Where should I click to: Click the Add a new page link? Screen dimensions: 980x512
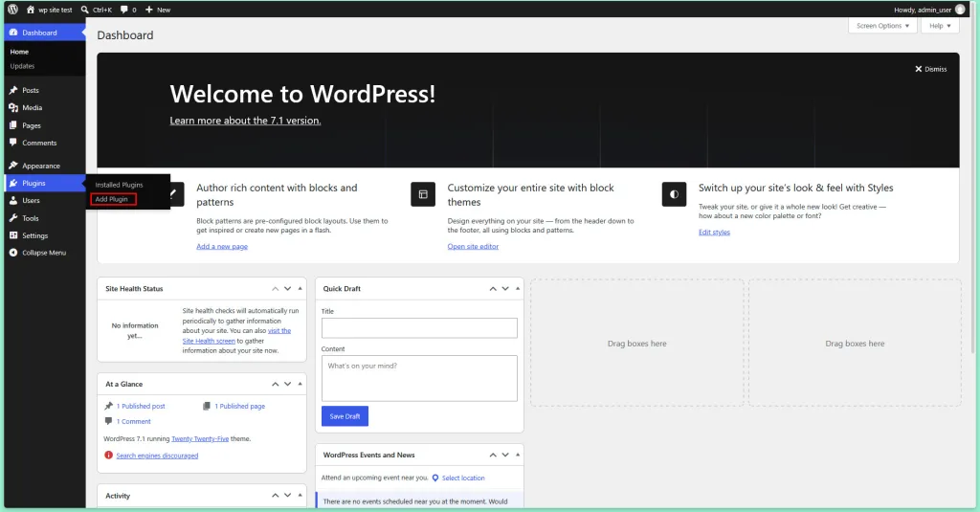[x=222, y=246]
